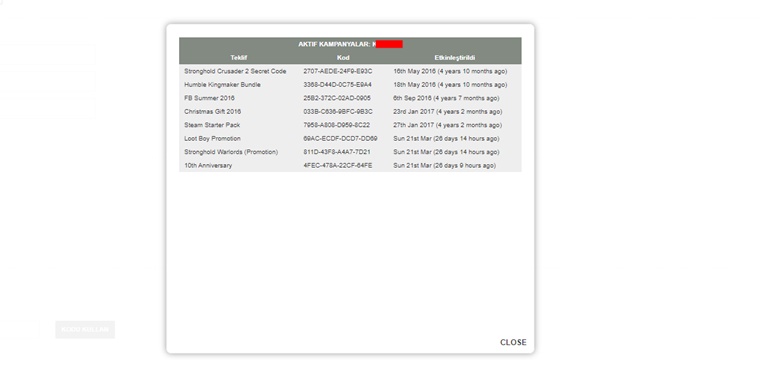Select the Kod column header

(343, 58)
